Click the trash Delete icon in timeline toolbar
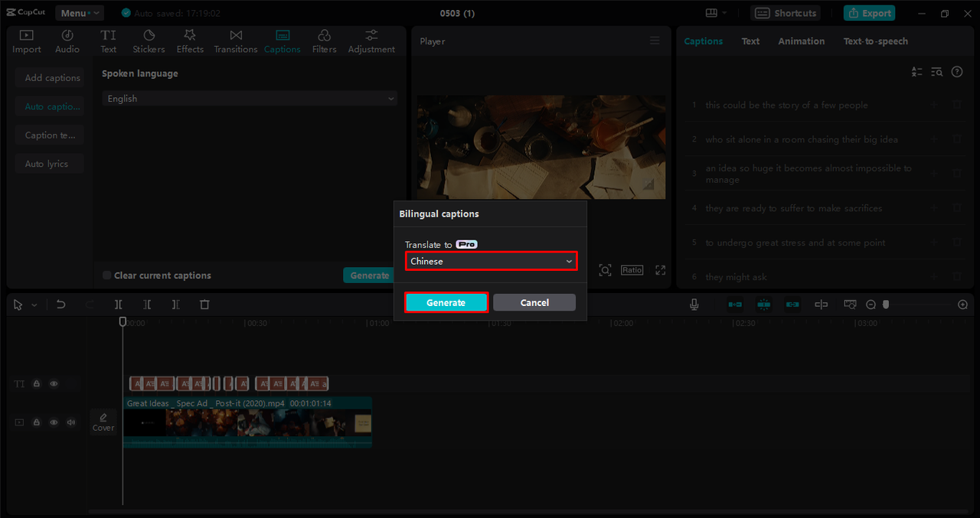This screenshot has height=518, width=980. tap(204, 305)
